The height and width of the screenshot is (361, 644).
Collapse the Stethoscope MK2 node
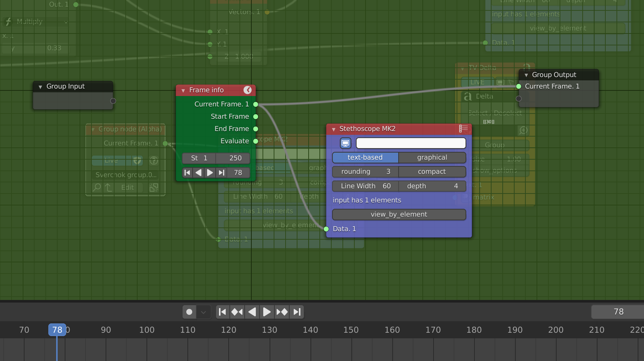click(x=334, y=129)
